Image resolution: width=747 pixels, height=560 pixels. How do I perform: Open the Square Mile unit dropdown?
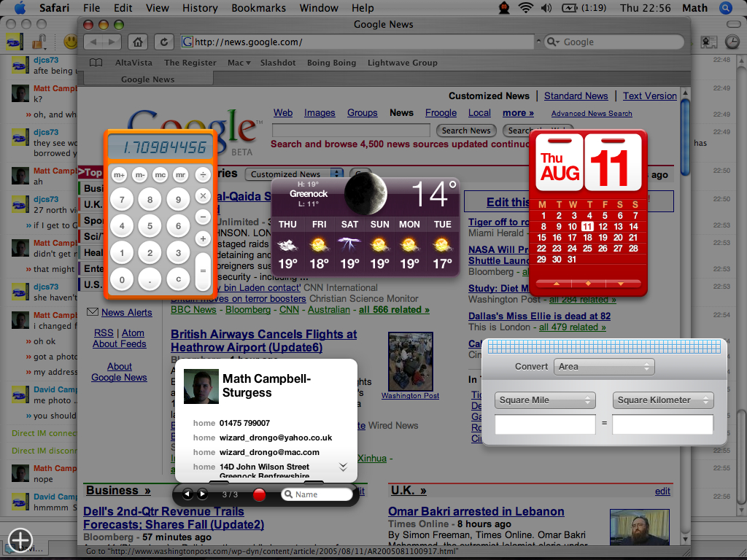(545, 400)
